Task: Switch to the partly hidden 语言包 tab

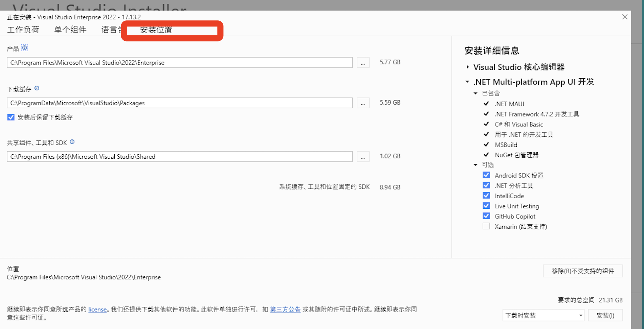Action: tap(111, 30)
